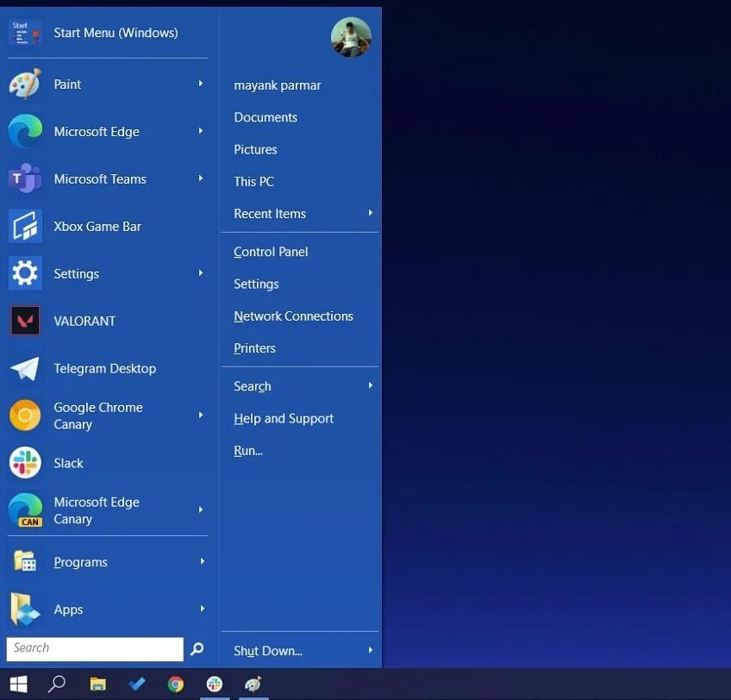Expand the Recent Items arrow
The height and width of the screenshot is (700, 731).
pyautogui.click(x=370, y=213)
